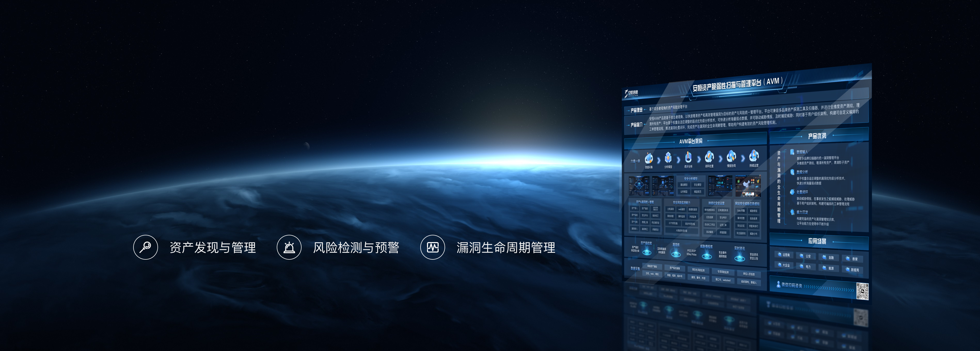Click the 数据输入 advantage icon
This screenshot has width=980, height=351.
pyautogui.click(x=793, y=152)
